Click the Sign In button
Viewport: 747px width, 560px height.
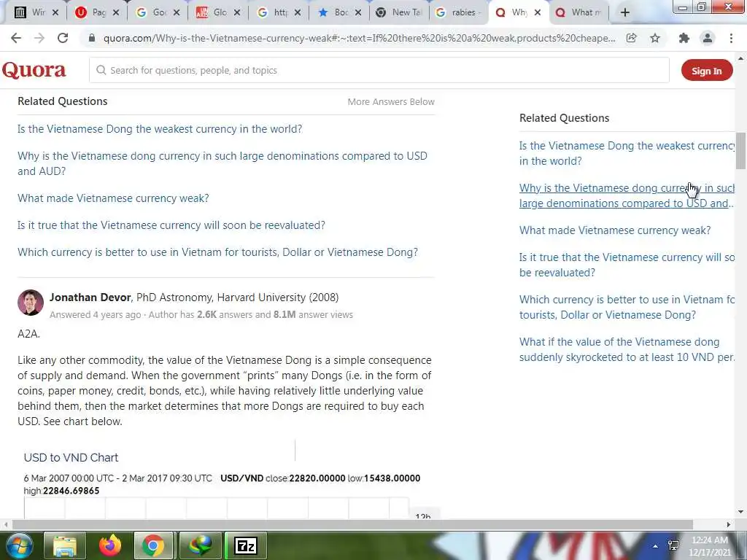(707, 71)
